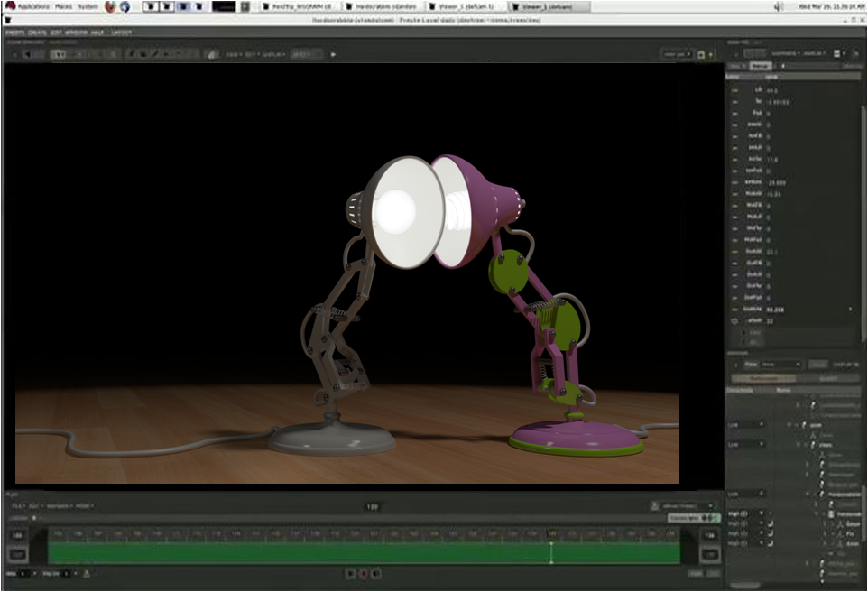Open the Filter dropdown in the right panel
The image size is (868, 592).
pos(780,365)
